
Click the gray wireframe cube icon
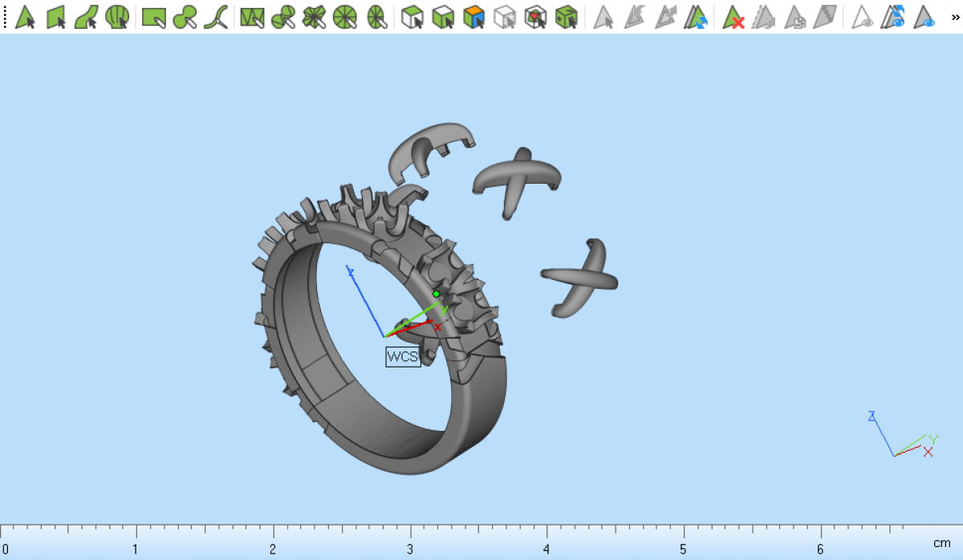click(x=505, y=17)
